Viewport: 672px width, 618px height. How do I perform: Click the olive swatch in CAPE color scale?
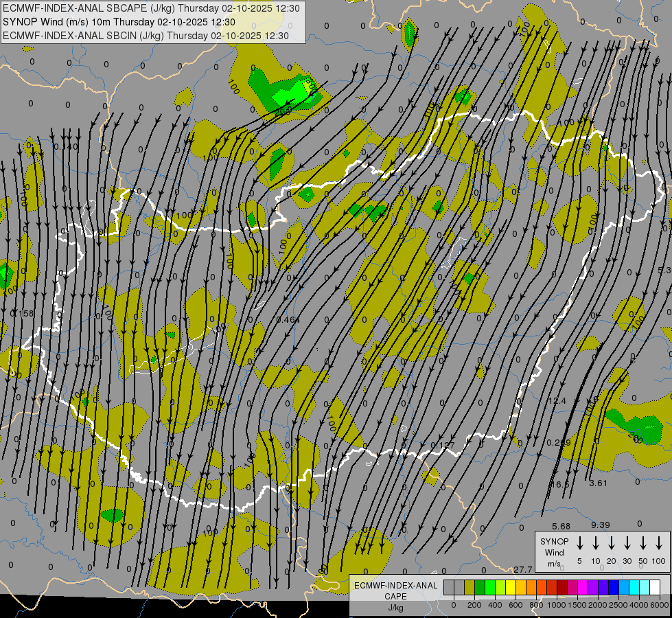(470, 588)
